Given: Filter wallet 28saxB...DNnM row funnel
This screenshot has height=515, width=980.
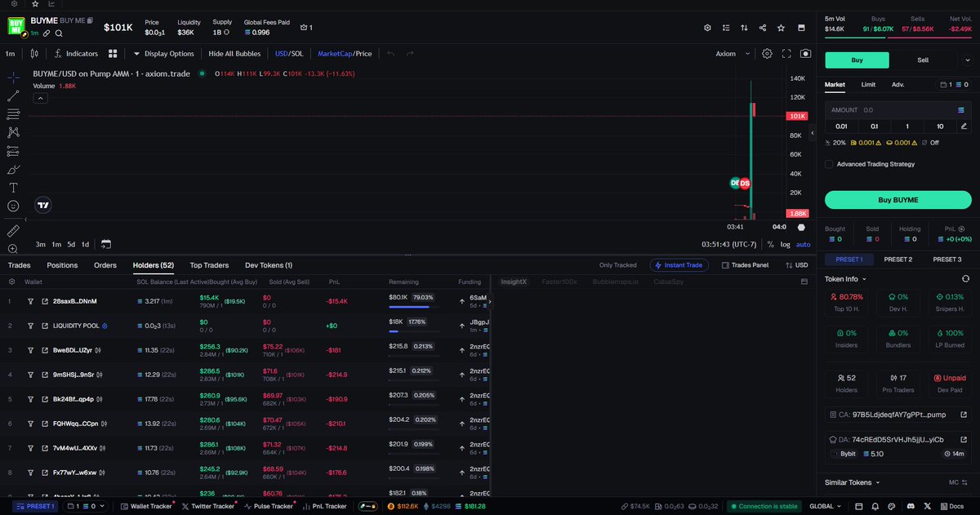Looking at the screenshot, I should tap(31, 301).
